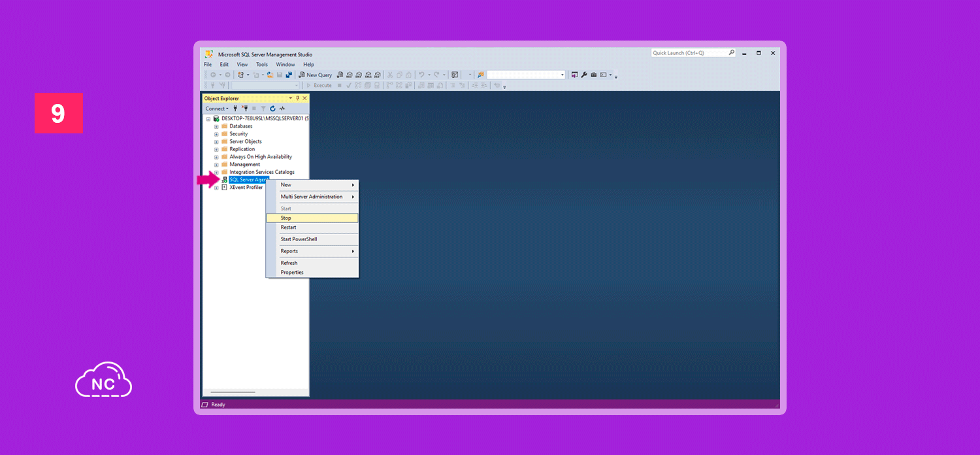980x455 pixels.
Task: Expand the Always On High Availability node
Action: pos(216,157)
